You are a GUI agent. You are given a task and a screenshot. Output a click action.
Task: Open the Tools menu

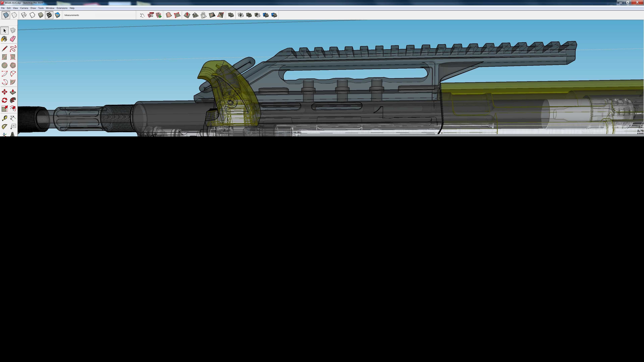click(x=41, y=8)
